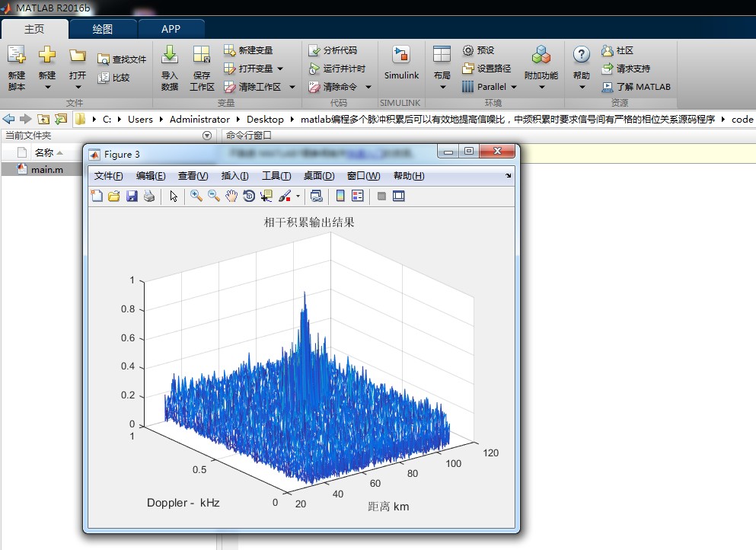The image size is (756, 550).
Task: Open Help (帮助) menu in Figure 3
Action: 409,176
